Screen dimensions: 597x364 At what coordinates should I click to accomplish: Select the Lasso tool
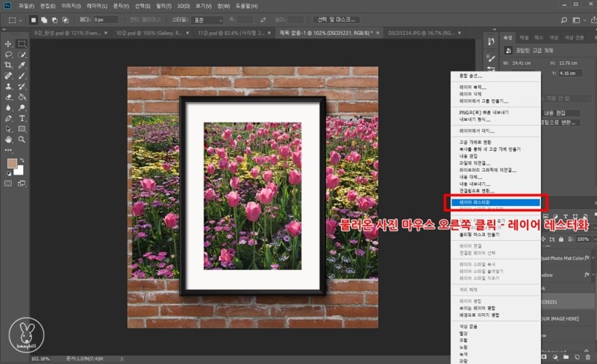coord(8,54)
